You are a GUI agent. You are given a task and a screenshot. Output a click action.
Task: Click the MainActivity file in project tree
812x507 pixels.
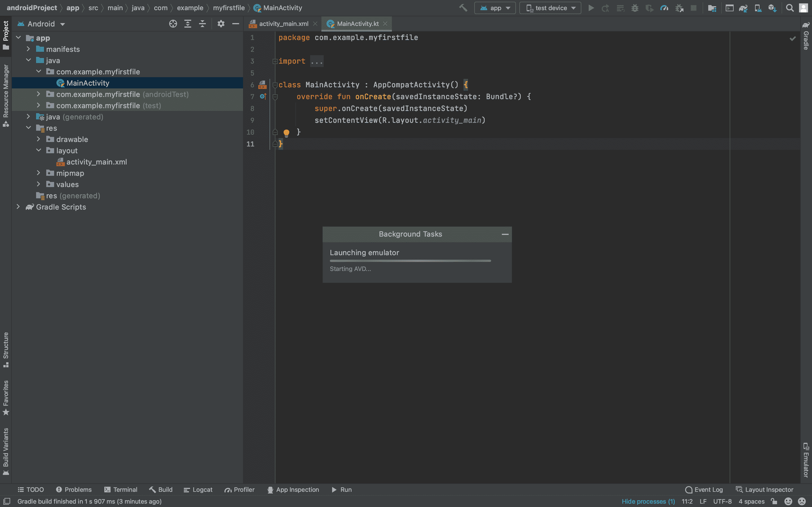pyautogui.click(x=88, y=83)
